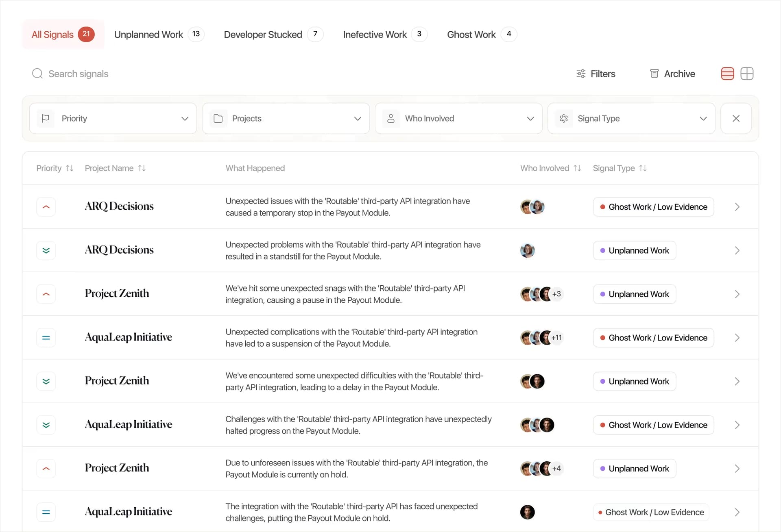This screenshot has height=532, width=781.
Task: Expand the Priority filter dropdown
Action: point(113,118)
